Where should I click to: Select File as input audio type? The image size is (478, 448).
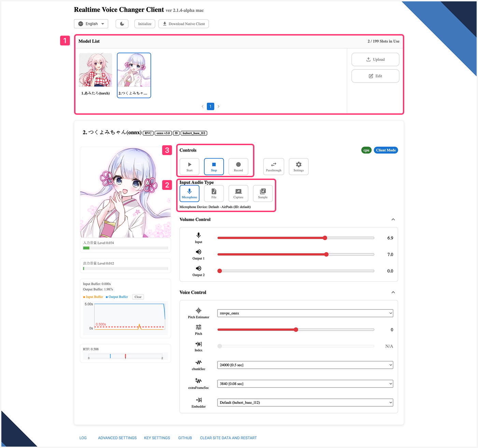tap(214, 193)
